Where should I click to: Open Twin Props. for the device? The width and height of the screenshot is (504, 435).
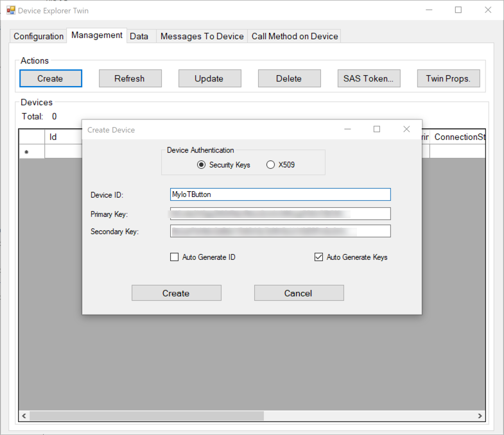pos(448,78)
